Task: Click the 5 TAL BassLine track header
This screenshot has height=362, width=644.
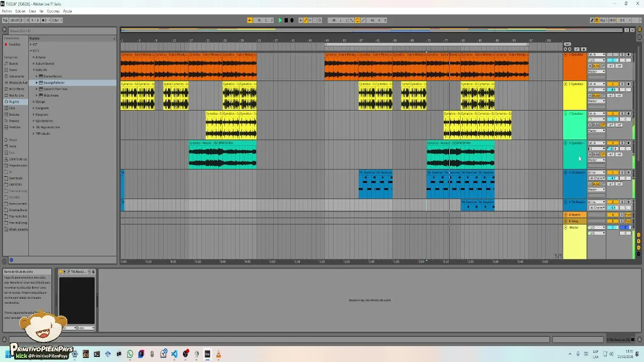Action: click(x=575, y=184)
